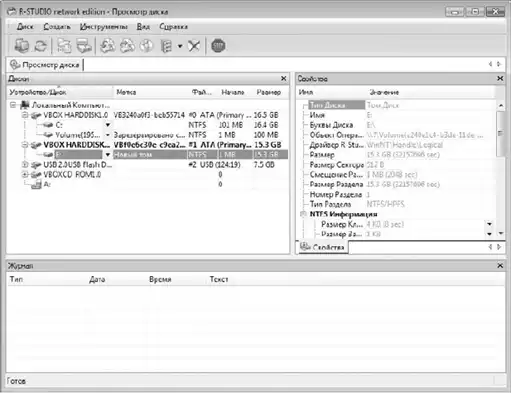The width and height of the screenshot is (511, 393).
Task: Collapse the Локальный Компьютер tree node
Action: [13, 105]
